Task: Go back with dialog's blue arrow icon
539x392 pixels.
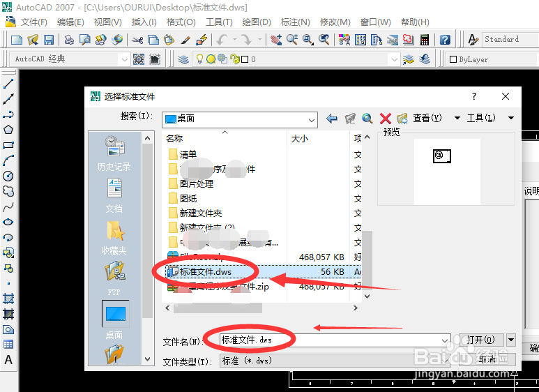Action: pyautogui.click(x=332, y=119)
